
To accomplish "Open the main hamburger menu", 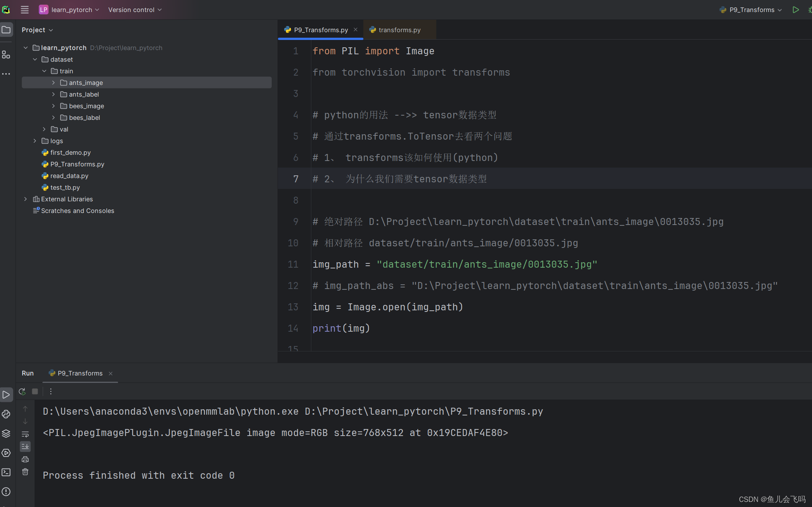I will tap(24, 10).
